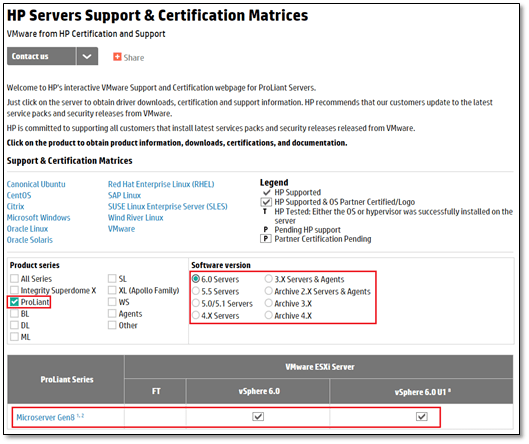Click the Share label
This screenshot has width=529, height=444.
[x=134, y=58]
